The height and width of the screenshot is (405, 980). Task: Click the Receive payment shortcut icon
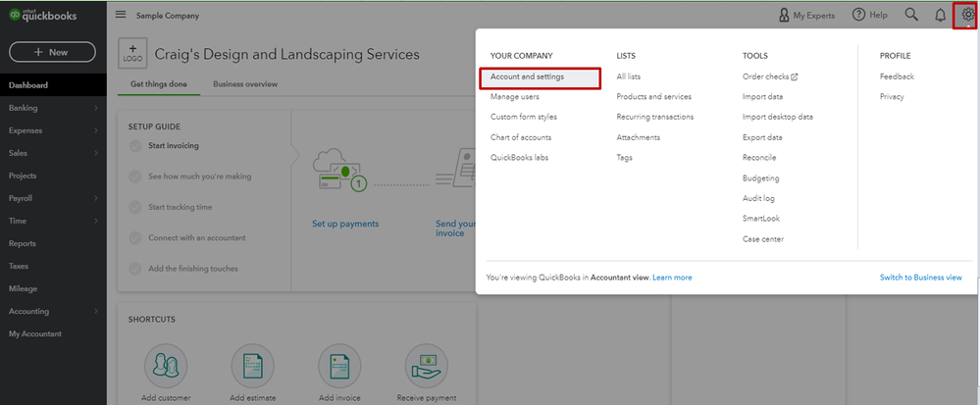[x=427, y=365]
